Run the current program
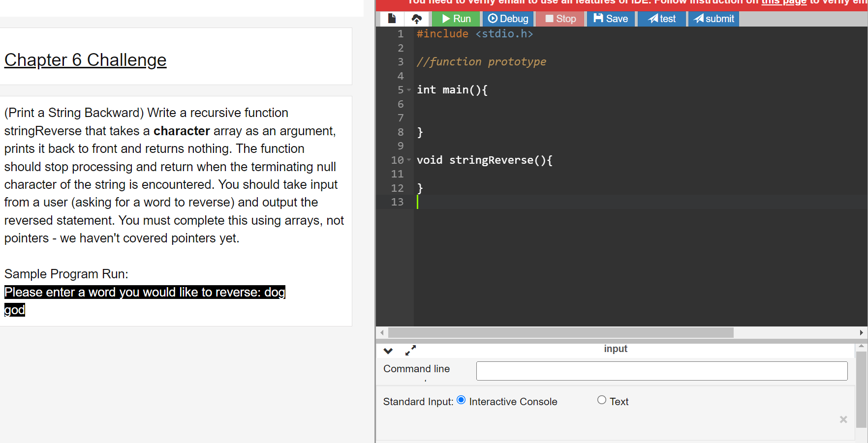This screenshot has width=868, height=443. [455, 18]
